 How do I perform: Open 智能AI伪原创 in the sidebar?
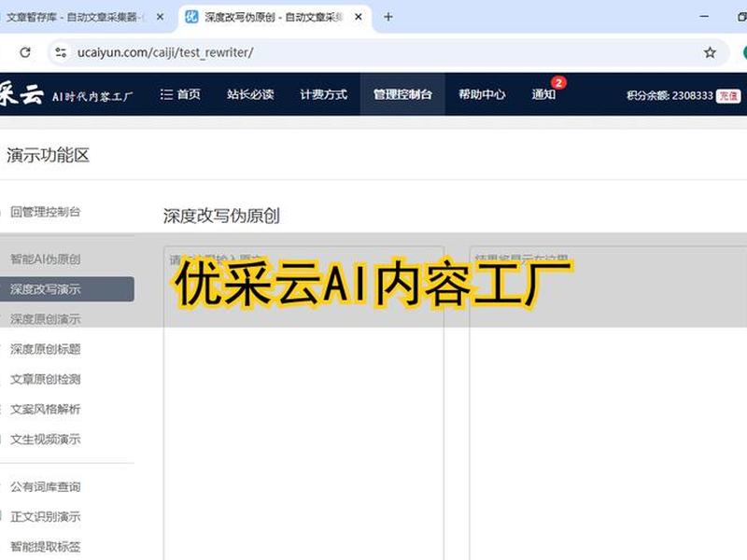(x=45, y=259)
